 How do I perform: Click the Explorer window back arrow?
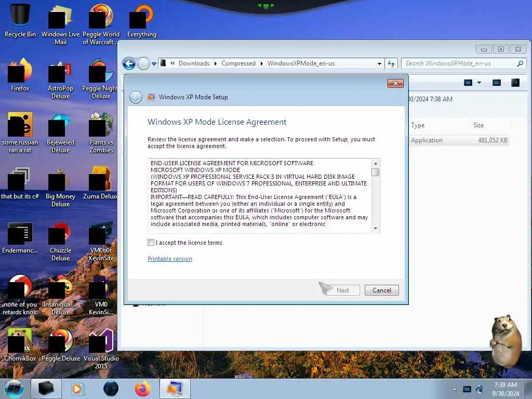tap(129, 63)
